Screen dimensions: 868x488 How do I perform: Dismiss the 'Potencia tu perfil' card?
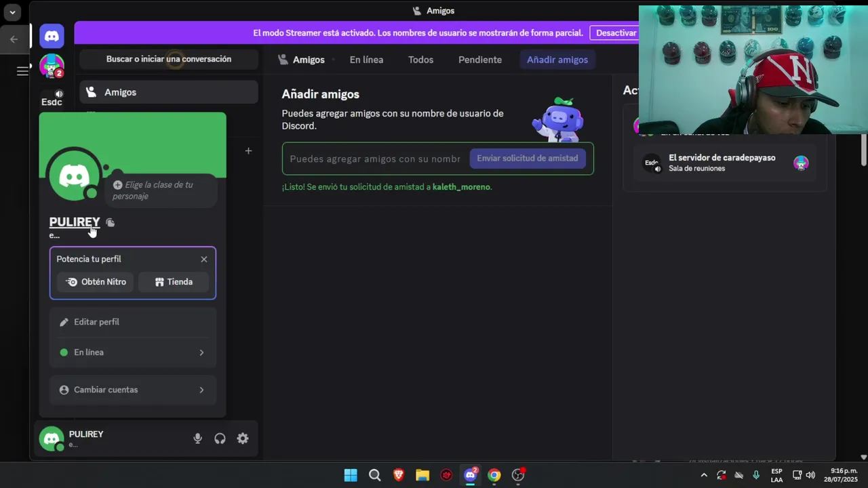click(x=204, y=259)
